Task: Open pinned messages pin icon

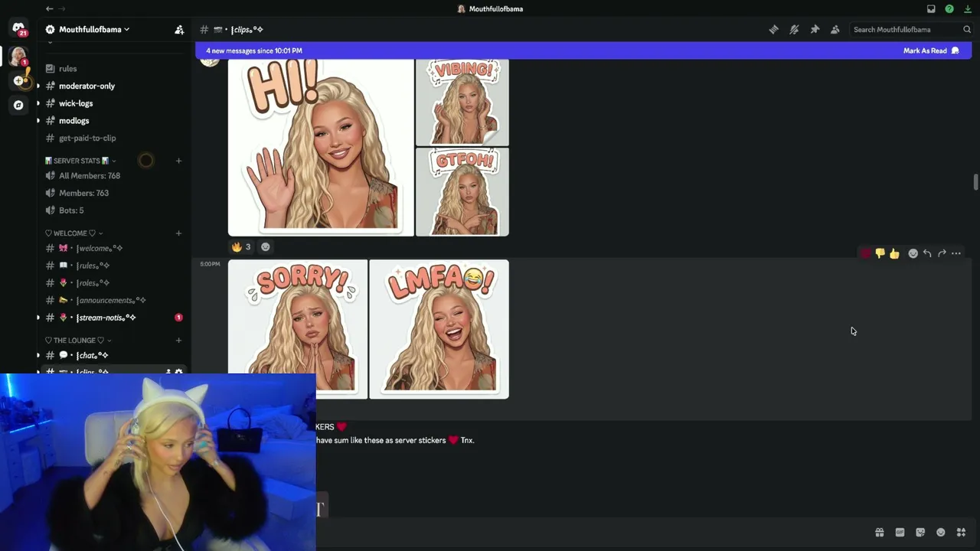Action: (815, 29)
